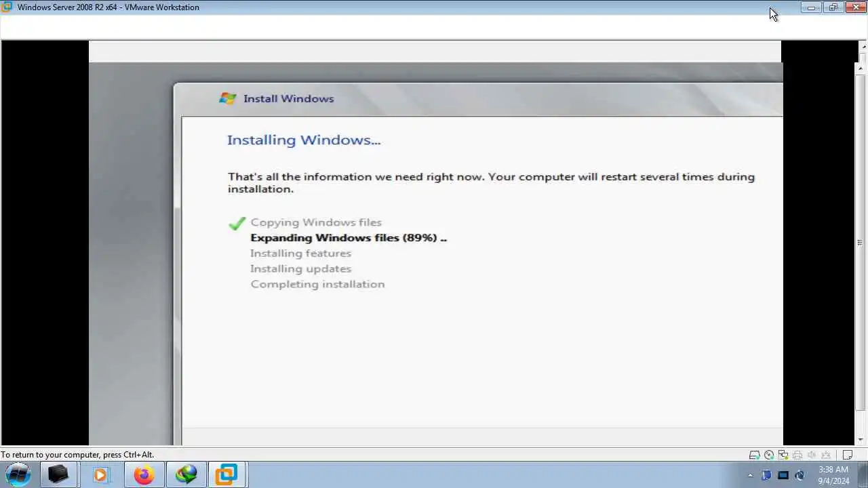Click the blue network tray icon
Image resolution: width=868 pixels, height=488 pixels.
click(766, 475)
